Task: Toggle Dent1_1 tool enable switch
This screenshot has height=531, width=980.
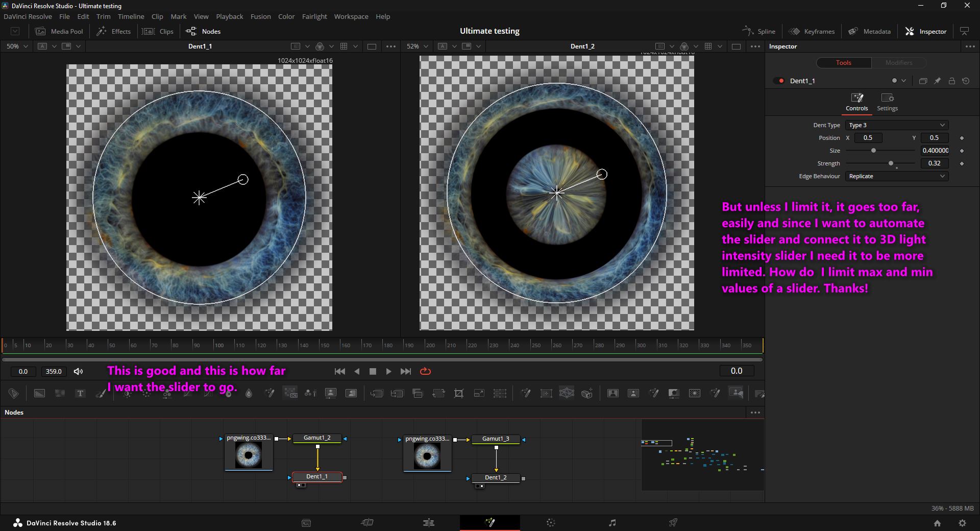Action: coord(779,81)
